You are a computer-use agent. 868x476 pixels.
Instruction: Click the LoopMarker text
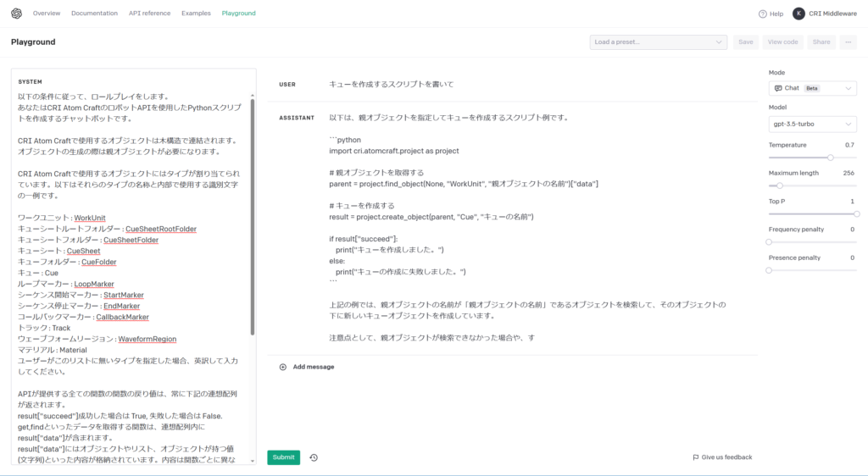pyautogui.click(x=94, y=285)
